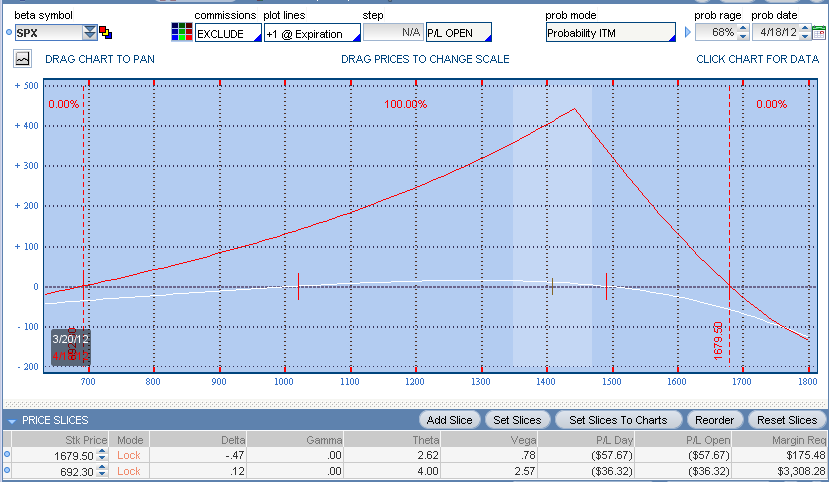829x485 pixels.
Task: Click the color grid icon beside commissions
Action: point(181,32)
